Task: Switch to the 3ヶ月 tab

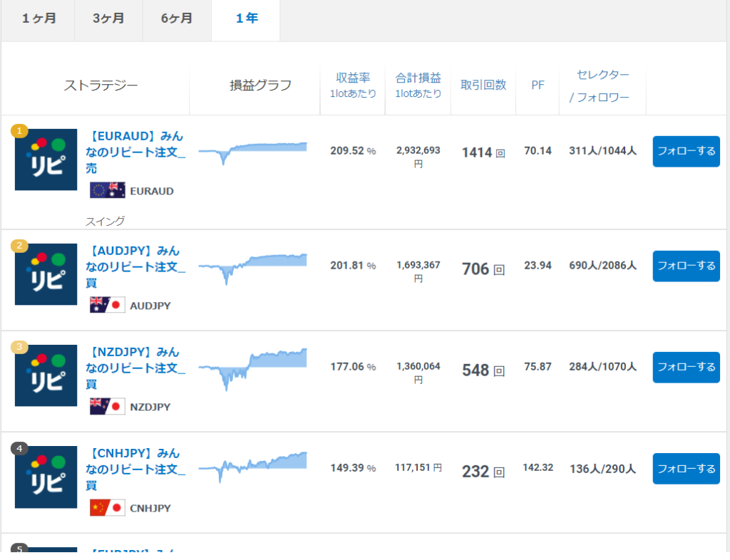Action: click(x=108, y=19)
